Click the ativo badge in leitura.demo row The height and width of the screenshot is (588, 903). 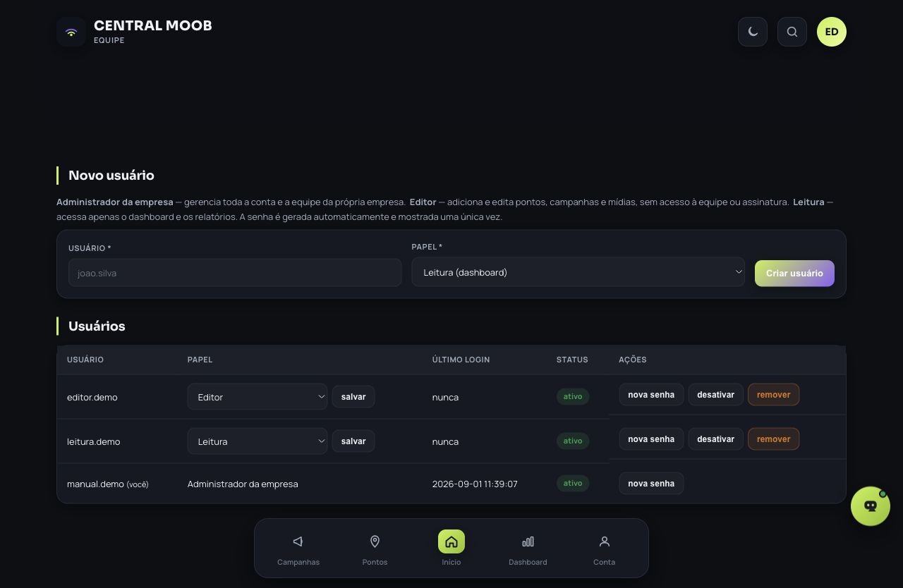point(573,441)
